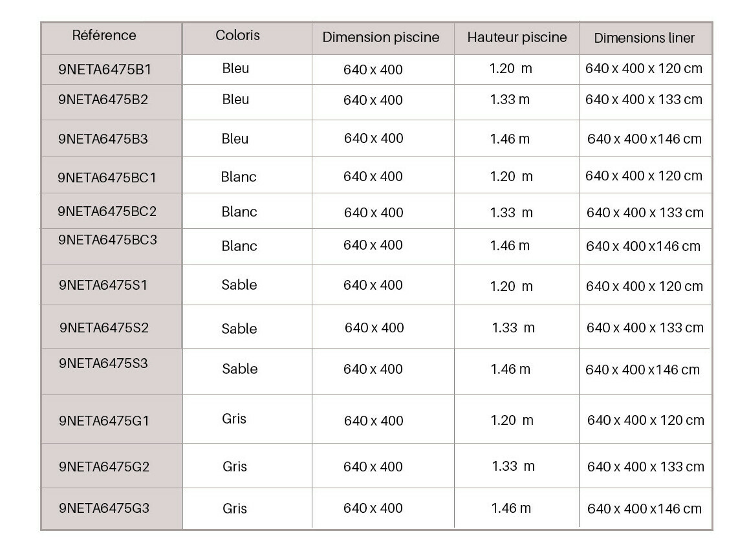
Task: Click the Hauteur piscine column header
Action: [x=517, y=38]
